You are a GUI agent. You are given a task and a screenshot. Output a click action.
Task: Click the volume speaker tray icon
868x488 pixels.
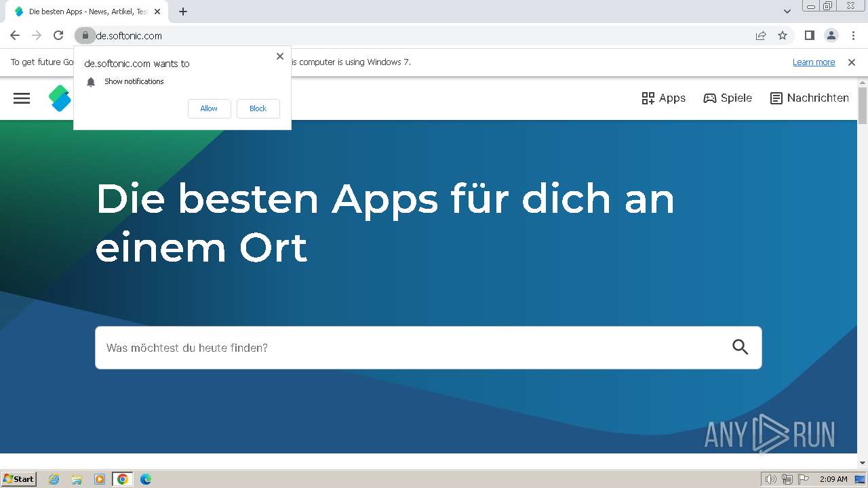click(770, 479)
